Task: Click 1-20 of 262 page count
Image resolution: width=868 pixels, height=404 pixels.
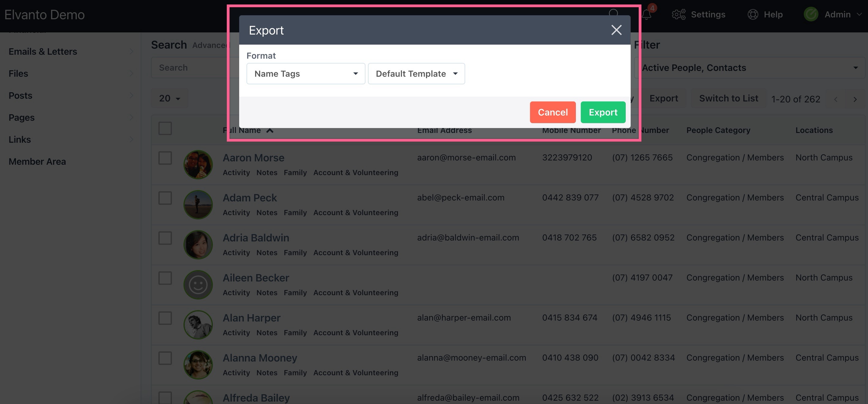Action: tap(796, 99)
